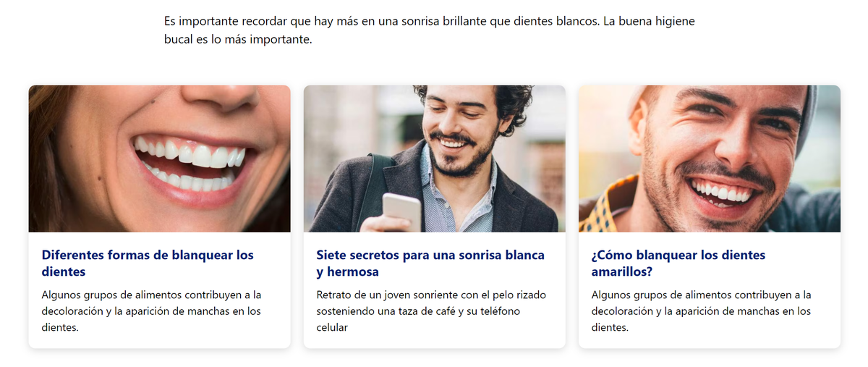Click the word "celular" in middle card description
The width and height of the screenshot is (868, 367).
coord(332,328)
